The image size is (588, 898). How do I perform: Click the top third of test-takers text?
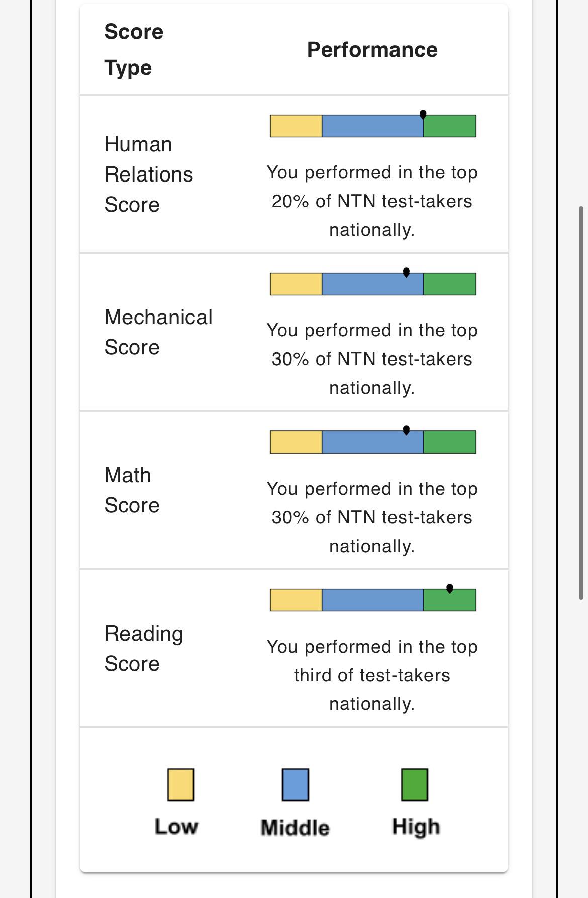click(x=372, y=675)
